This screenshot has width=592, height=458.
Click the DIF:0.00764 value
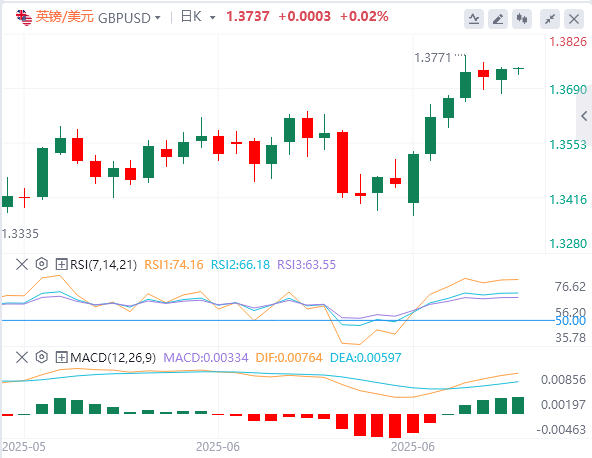point(289,358)
